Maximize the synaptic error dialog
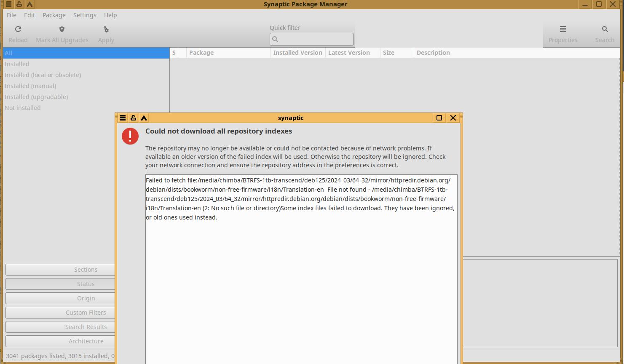Image resolution: width=624 pixels, height=364 pixels. tap(439, 118)
